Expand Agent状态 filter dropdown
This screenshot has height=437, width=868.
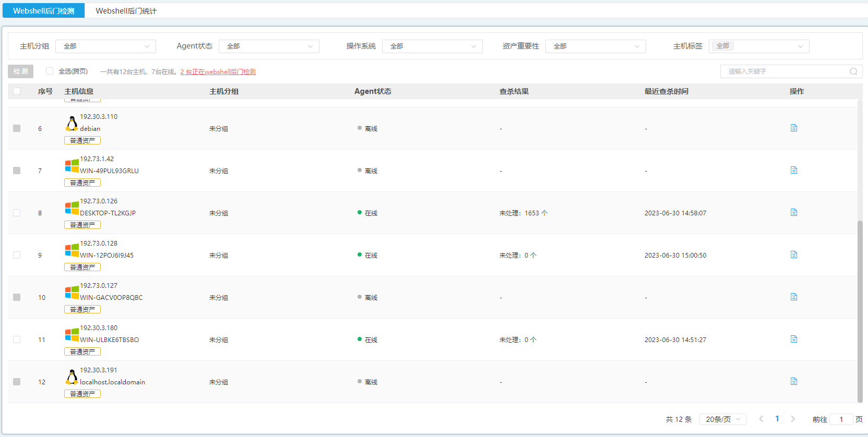(269, 46)
